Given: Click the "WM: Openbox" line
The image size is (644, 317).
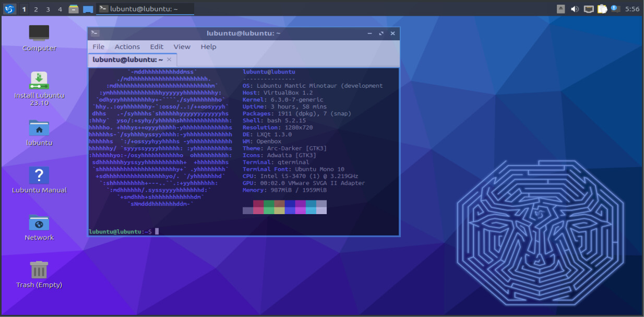Looking at the screenshot, I should click(262, 141).
